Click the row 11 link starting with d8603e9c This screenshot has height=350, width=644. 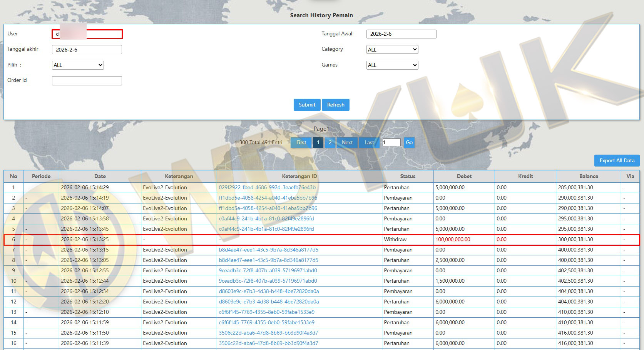tap(269, 291)
